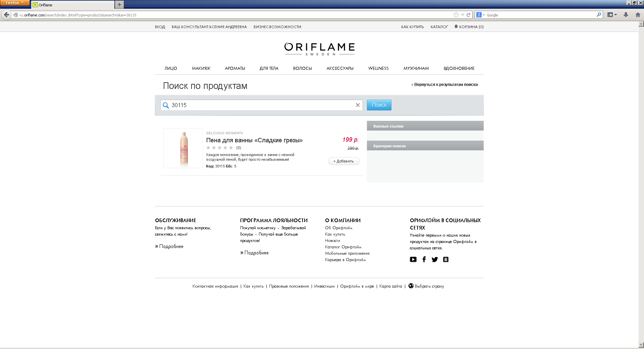
Task: Open the АРОМАТЫ menu
Action: pos(235,68)
